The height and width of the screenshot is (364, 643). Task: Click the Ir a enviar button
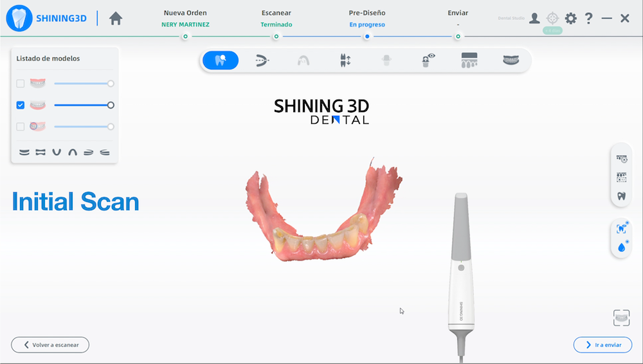(602, 345)
